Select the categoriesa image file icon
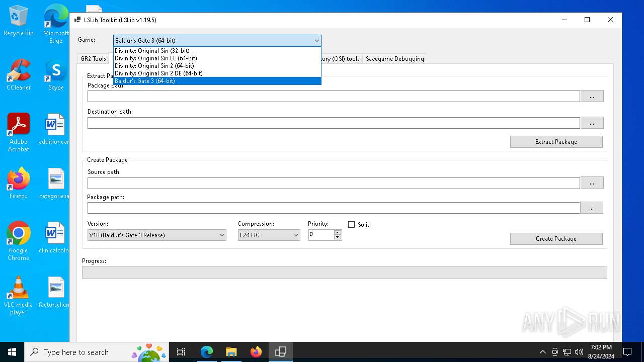 click(x=55, y=184)
